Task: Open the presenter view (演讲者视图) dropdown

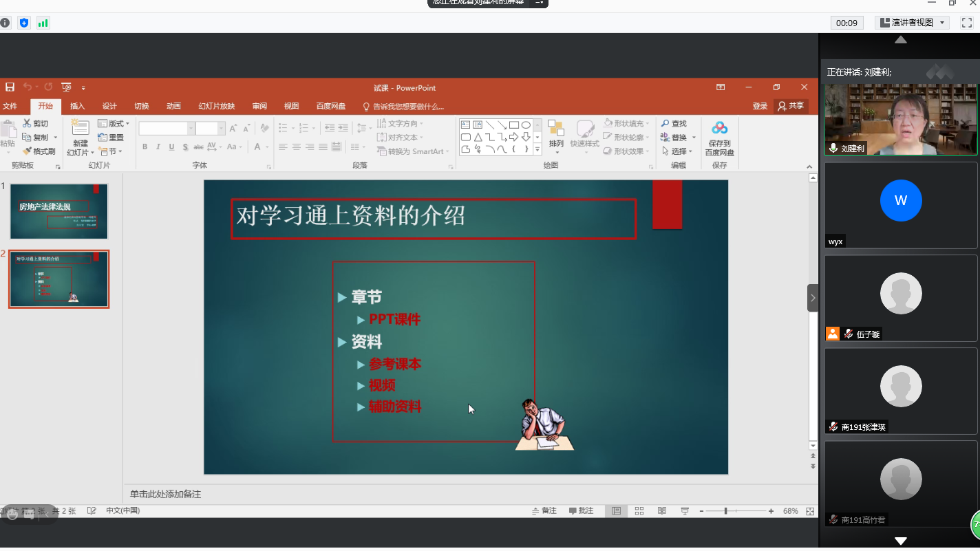Action: click(x=912, y=23)
